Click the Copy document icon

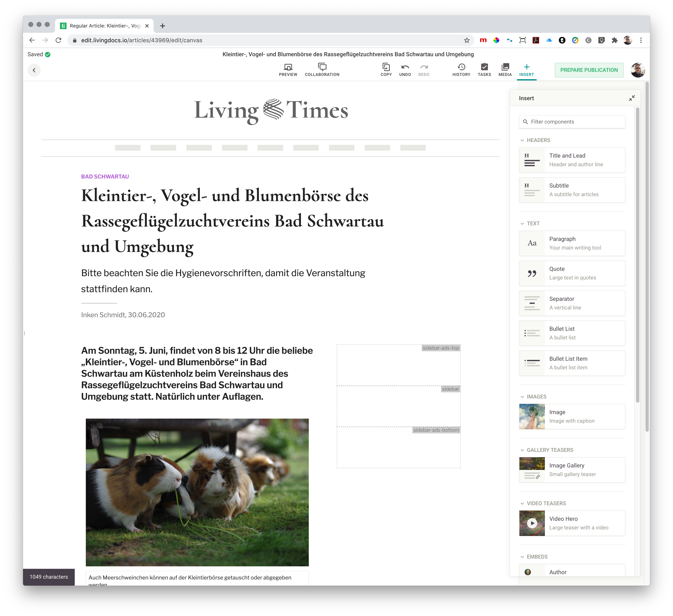386,70
